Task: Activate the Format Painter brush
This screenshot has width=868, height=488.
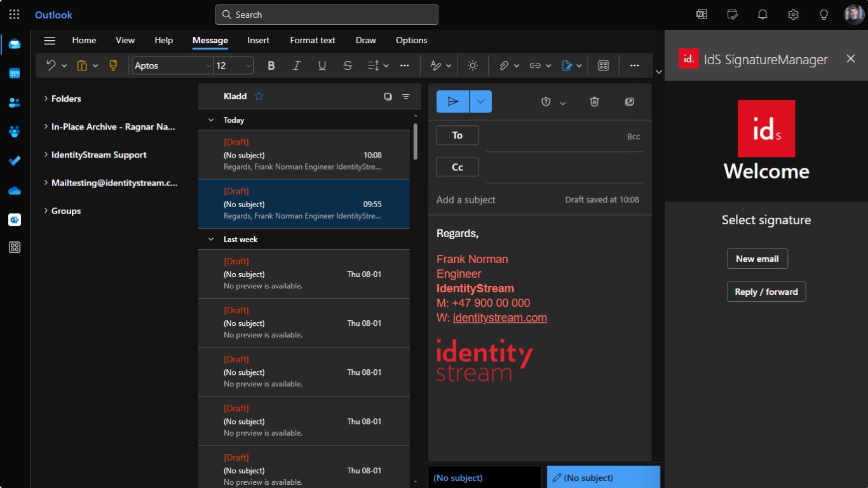Action: click(114, 65)
